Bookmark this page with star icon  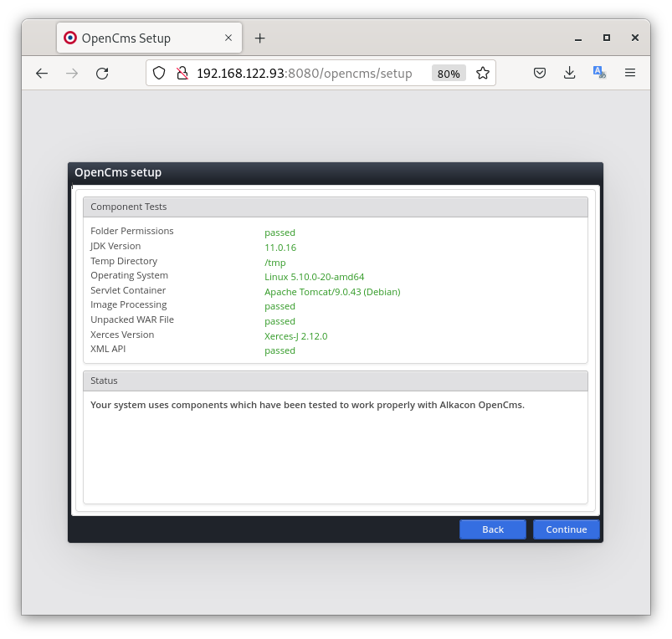coord(483,74)
